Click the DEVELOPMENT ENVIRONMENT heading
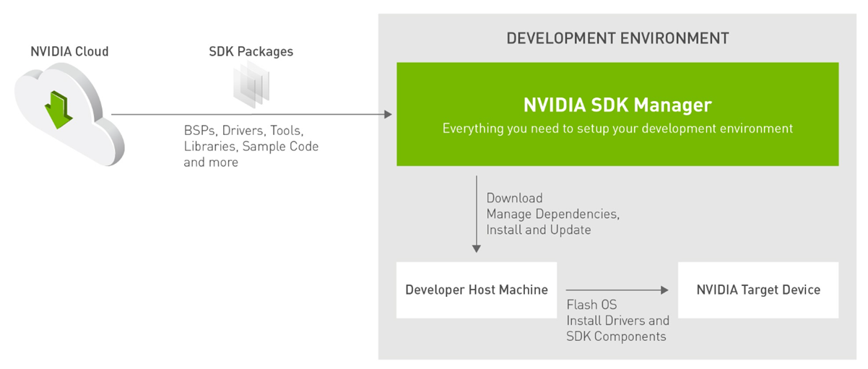Image resolution: width=868 pixels, height=369 pixels. pos(617,38)
